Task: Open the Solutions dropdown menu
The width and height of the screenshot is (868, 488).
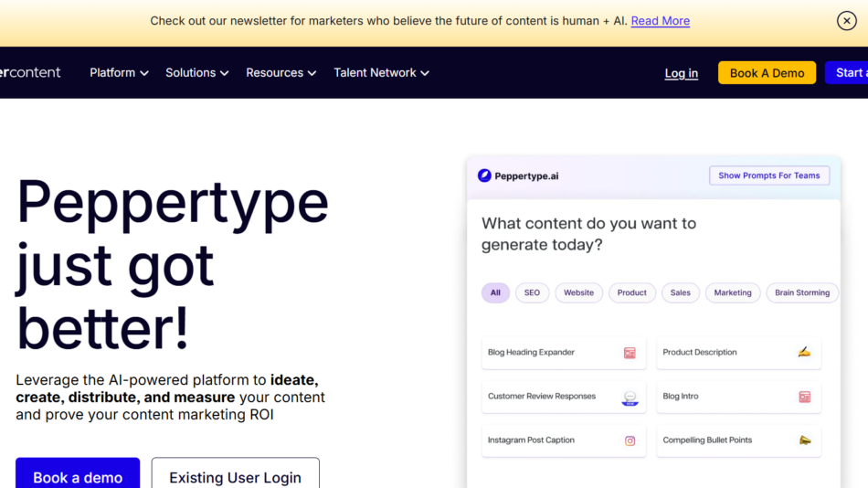Action: 196,73
